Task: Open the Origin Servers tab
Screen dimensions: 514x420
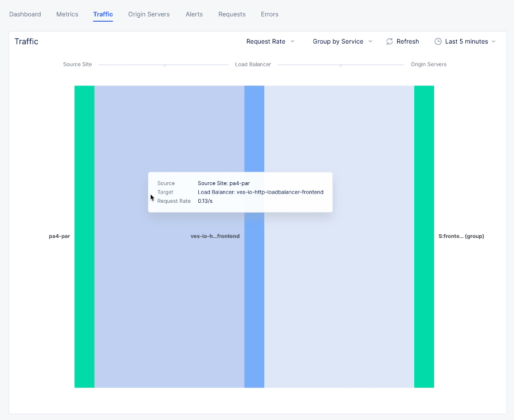Action: click(x=149, y=14)
